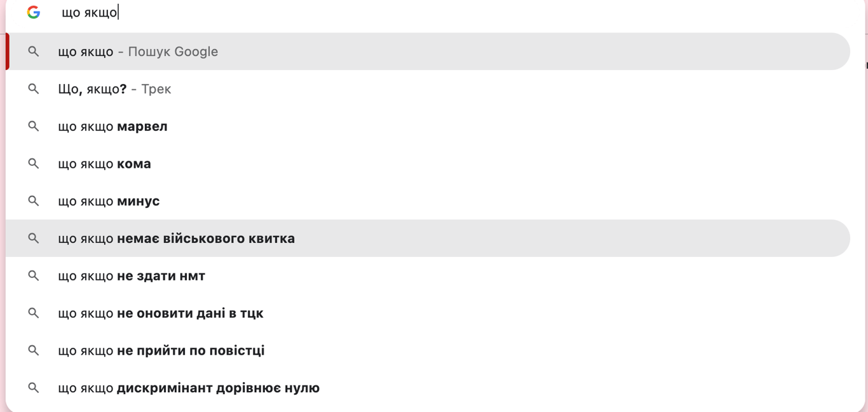868x412 pixels.
Task: Select 'що якщо немає військового квитка'
Action: (176, 238)
